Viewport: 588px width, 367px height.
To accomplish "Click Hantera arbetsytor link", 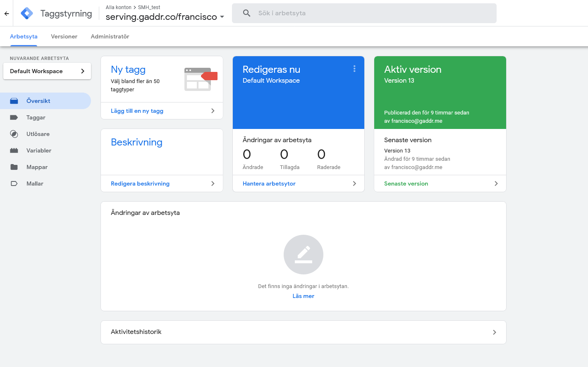I will click(269, 183).
